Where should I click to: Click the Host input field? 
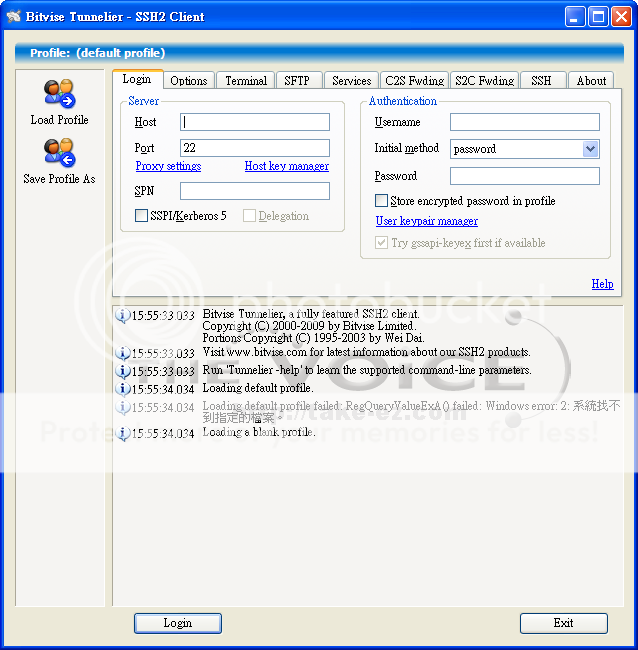(x=255, y=122)
